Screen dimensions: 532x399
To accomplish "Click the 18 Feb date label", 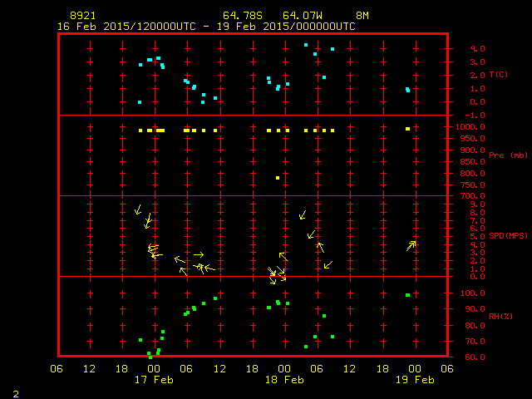I will coord(284,380).
